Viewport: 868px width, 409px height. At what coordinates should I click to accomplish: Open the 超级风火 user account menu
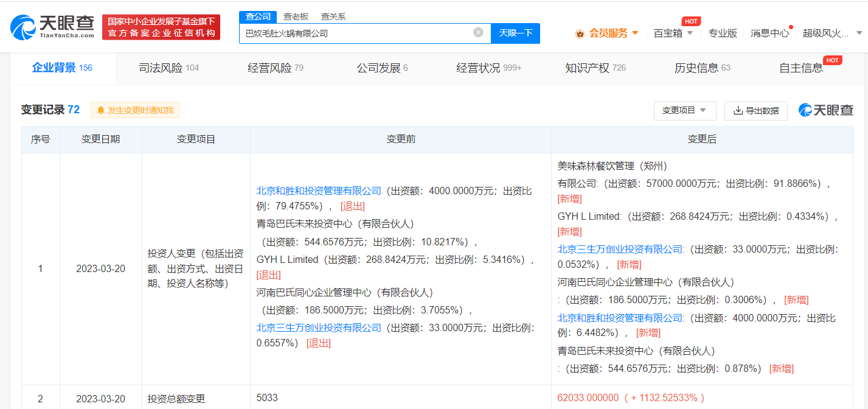point(832,33)
